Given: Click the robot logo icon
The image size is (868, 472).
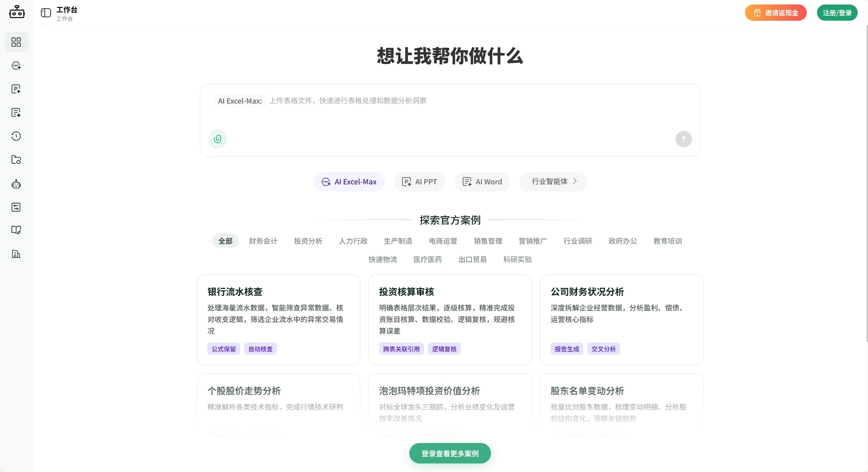Looking at the screenshot, I should [17, 12].
